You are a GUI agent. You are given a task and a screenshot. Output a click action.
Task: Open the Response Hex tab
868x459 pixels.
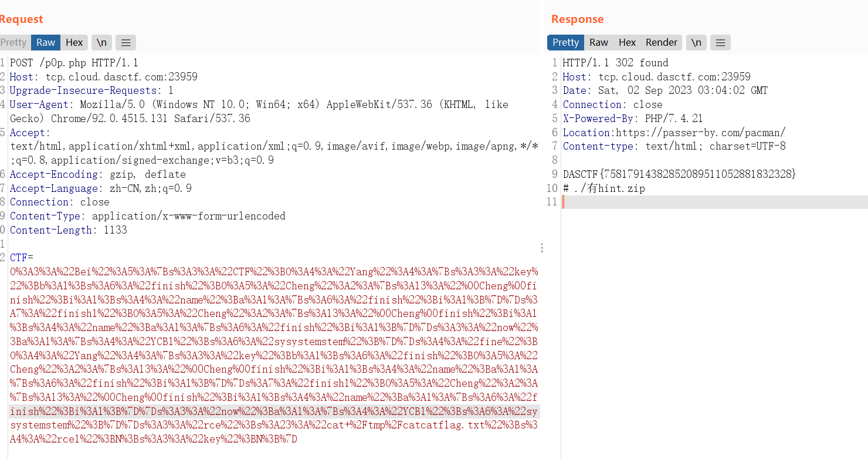coord(627,42)
